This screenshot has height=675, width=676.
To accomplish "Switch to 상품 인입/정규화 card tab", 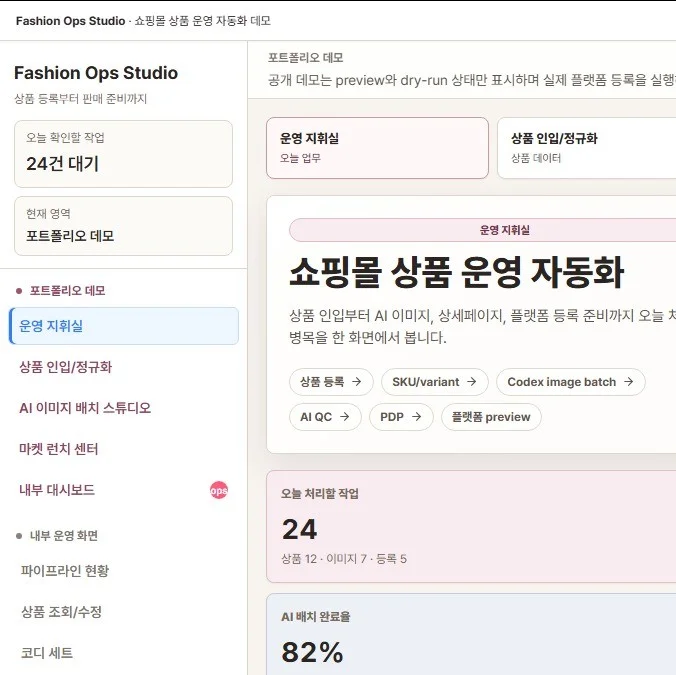I will 586,148.
